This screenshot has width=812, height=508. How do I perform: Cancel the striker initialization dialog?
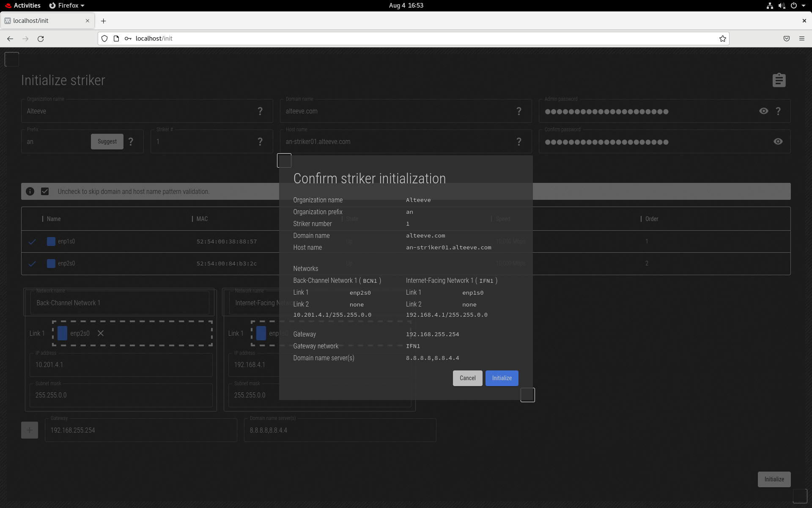pos(467,378)
